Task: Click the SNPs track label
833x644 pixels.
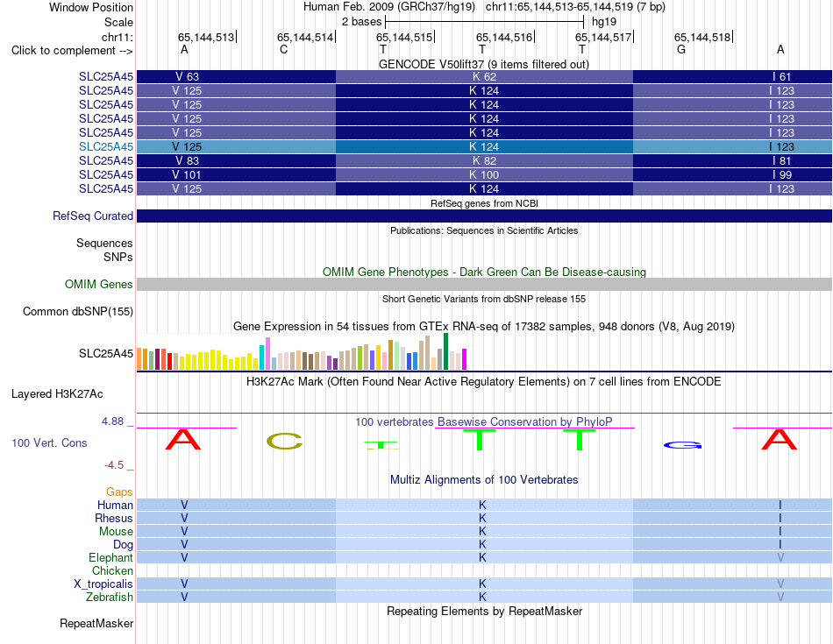Action: [x=118, y=257]
